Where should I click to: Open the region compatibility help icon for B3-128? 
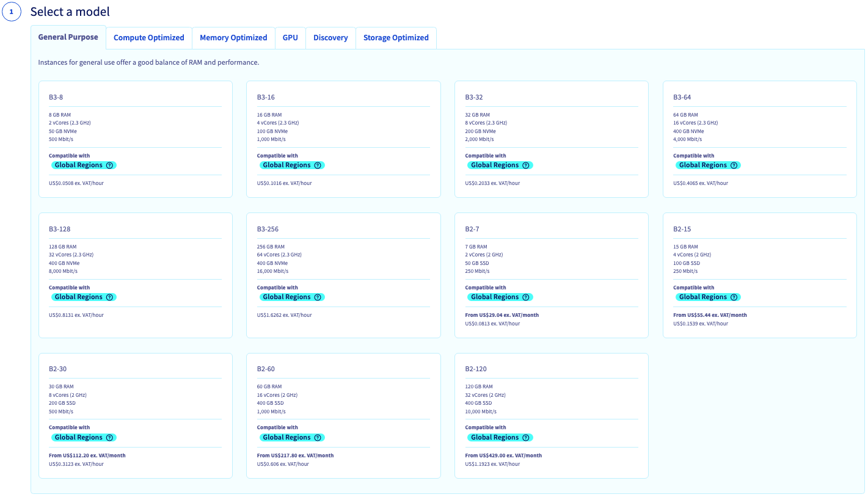pyautogui.click(x=109, y=297)
